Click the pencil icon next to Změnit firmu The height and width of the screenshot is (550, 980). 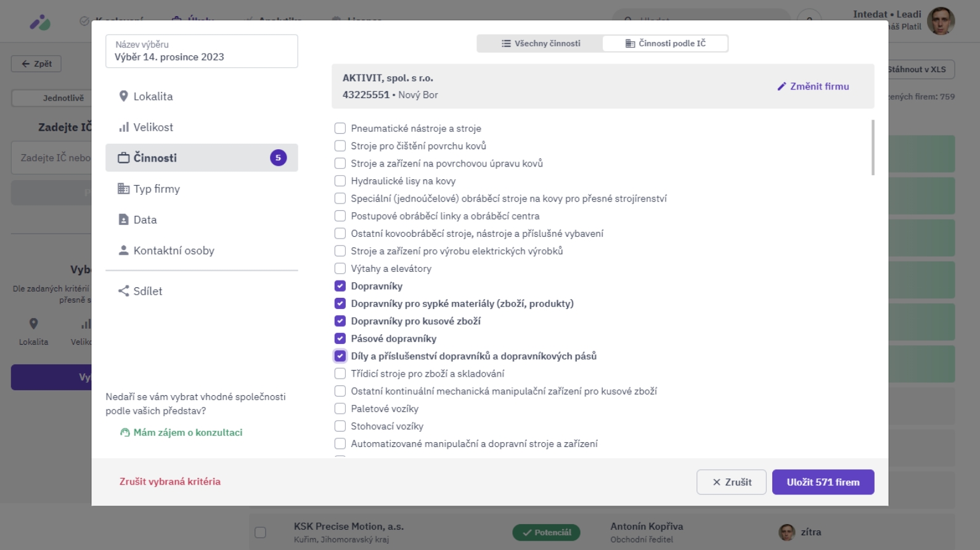(782, 86)
